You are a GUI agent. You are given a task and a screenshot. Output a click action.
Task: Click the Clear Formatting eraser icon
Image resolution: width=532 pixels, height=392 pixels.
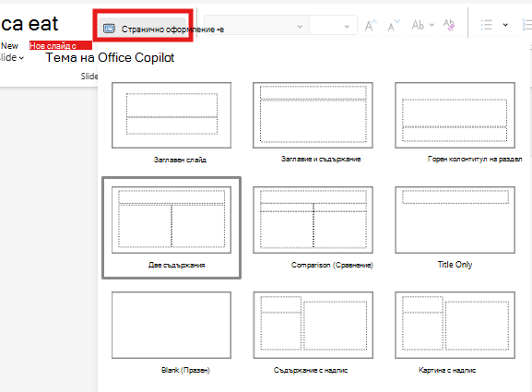pos(449,25)
